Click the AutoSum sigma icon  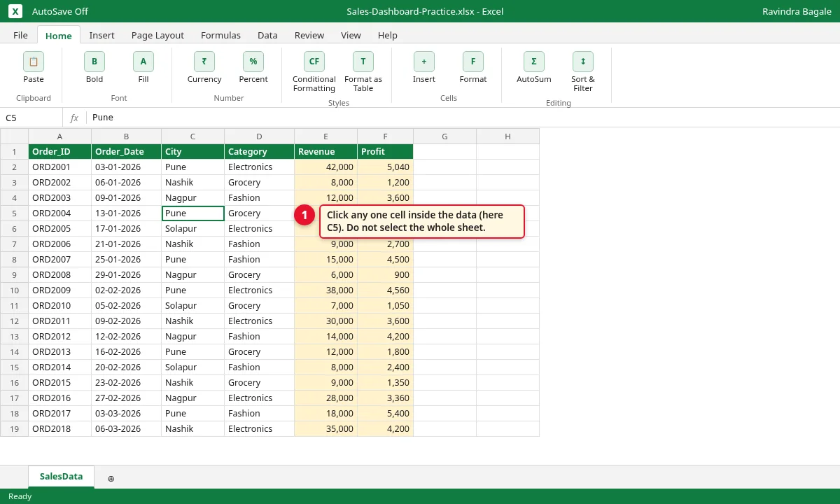(x=534, y=62)
